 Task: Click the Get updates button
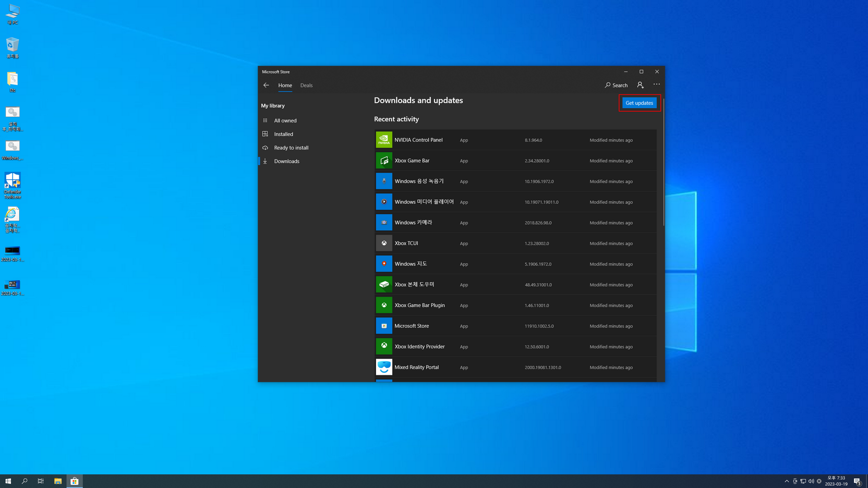tap(639, 103)
